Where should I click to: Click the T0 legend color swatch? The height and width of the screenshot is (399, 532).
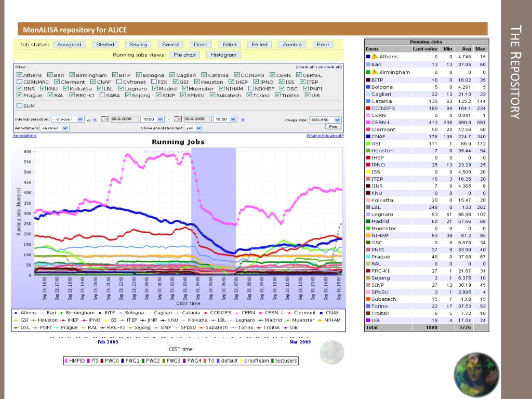click(205, 361)
